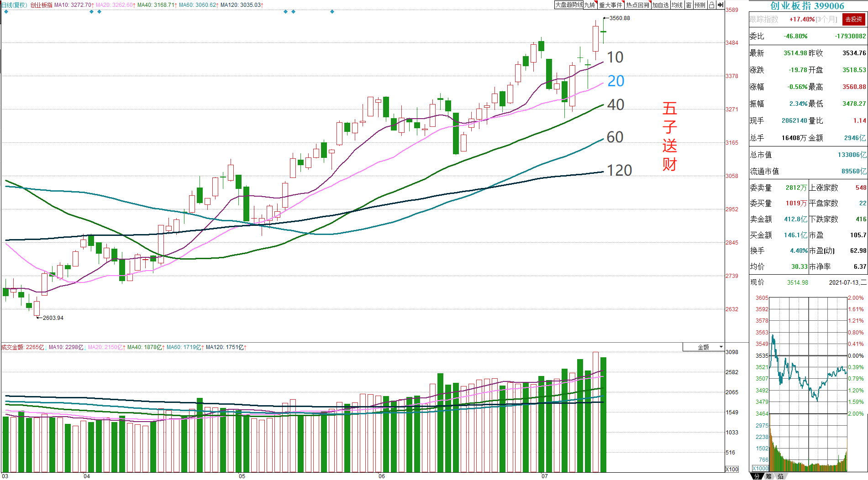Click the 振幅 2.34% value
Image resolution: width=868 pixels, height=480 pixels.
pos(798,104)
